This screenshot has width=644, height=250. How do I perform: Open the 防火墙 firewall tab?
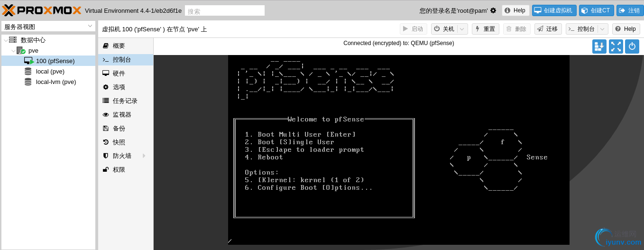click(126, 156)
